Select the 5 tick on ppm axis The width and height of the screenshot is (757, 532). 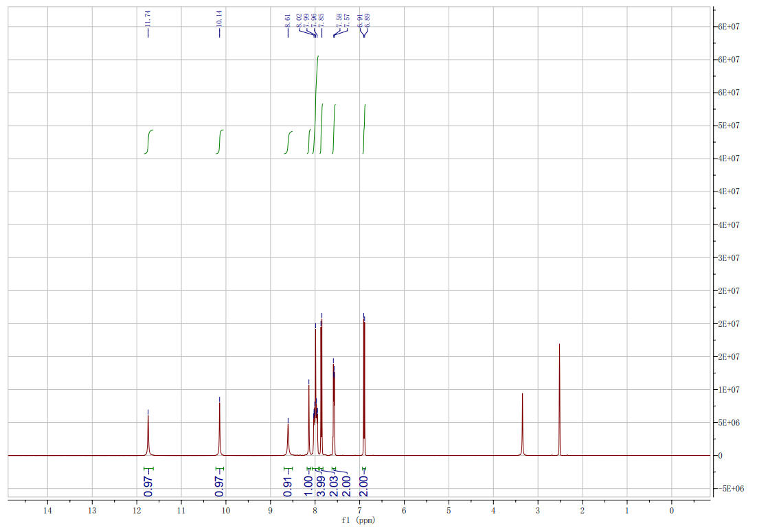point(449,510)
